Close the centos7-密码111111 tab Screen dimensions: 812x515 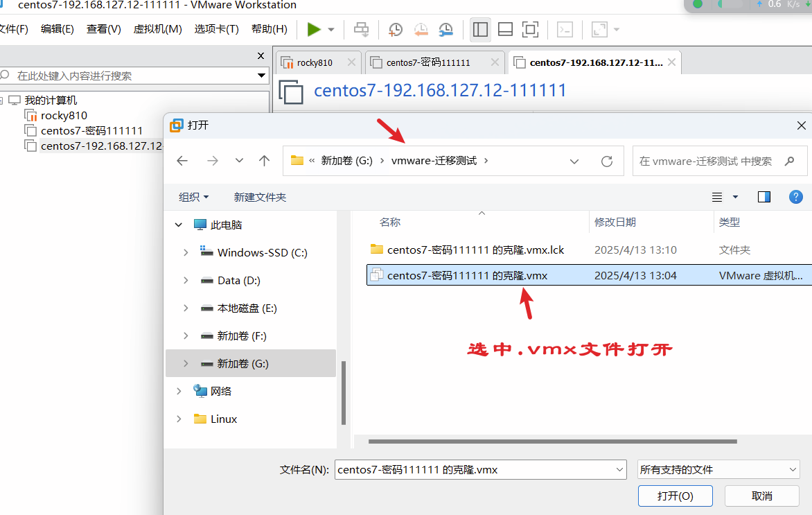pos(495,62)
